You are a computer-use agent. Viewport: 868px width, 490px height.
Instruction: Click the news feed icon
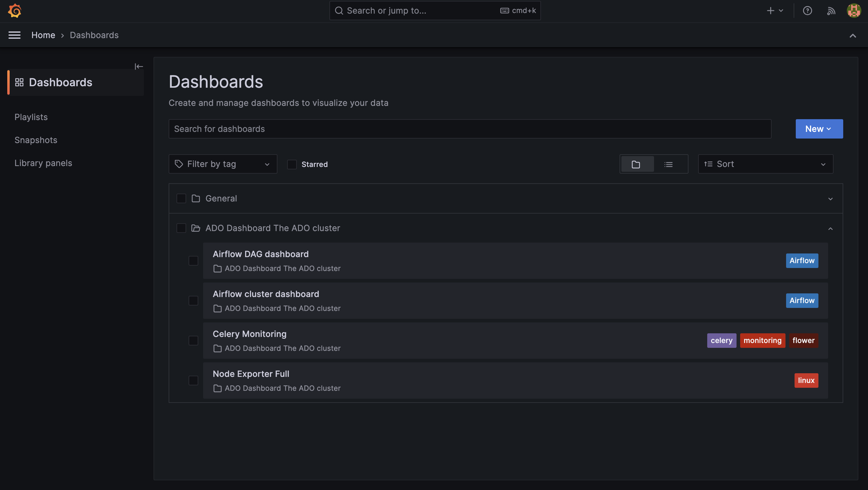pyautogui.click(x=831, y=11)
